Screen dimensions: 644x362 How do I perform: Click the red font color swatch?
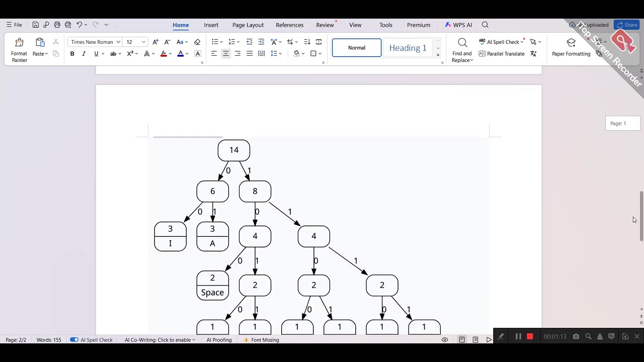coord(164,53)
